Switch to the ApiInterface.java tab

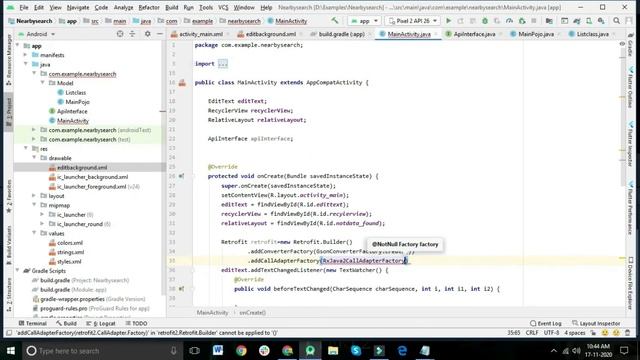coord(474,34)
